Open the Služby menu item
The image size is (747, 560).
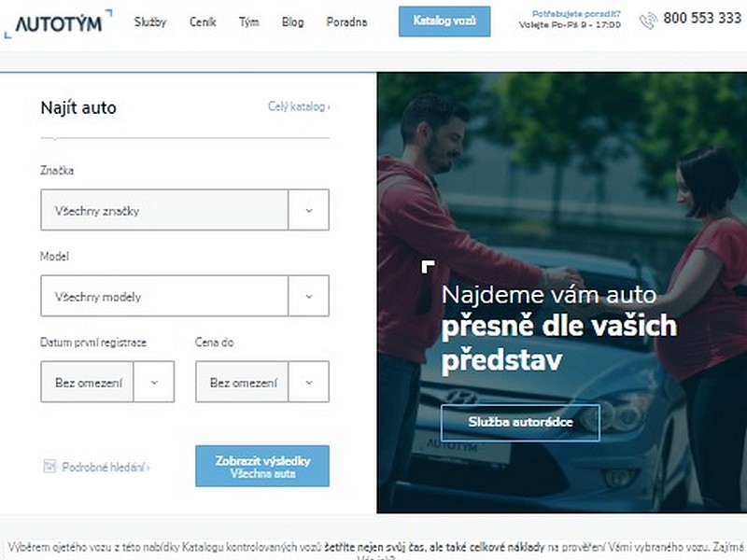click(x=150, y=21)
